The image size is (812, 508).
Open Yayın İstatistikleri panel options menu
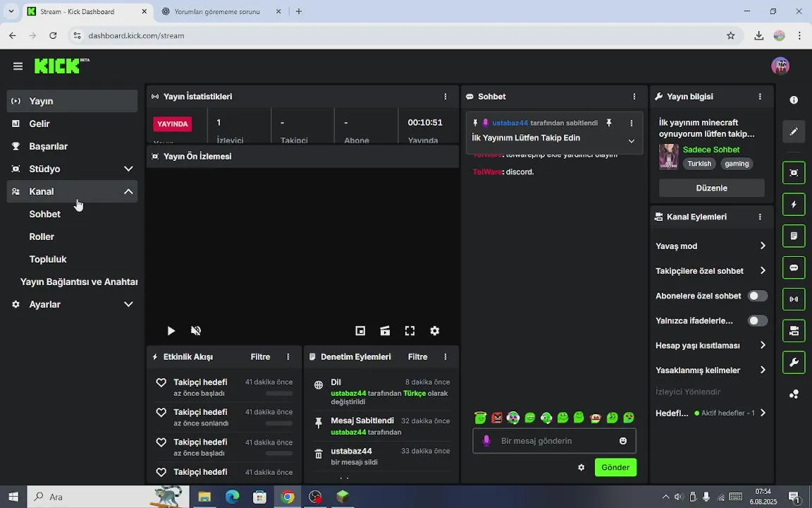coord(445,97)
